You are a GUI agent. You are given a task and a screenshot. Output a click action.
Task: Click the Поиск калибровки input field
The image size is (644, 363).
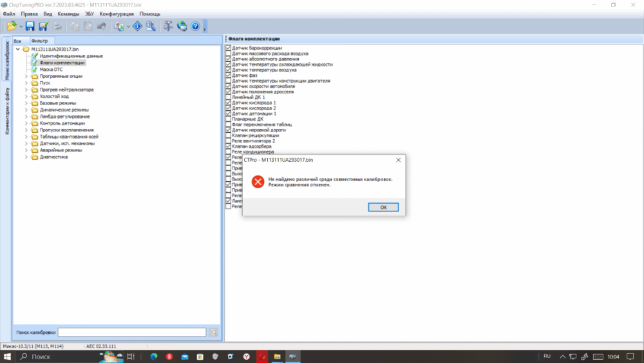click(x=132, y=332)
